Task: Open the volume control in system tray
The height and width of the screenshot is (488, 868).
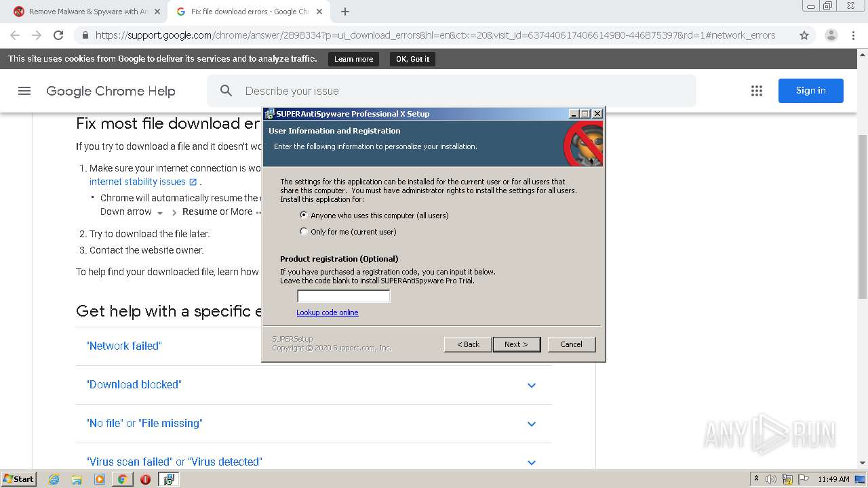Action: (x=771, y=479)
